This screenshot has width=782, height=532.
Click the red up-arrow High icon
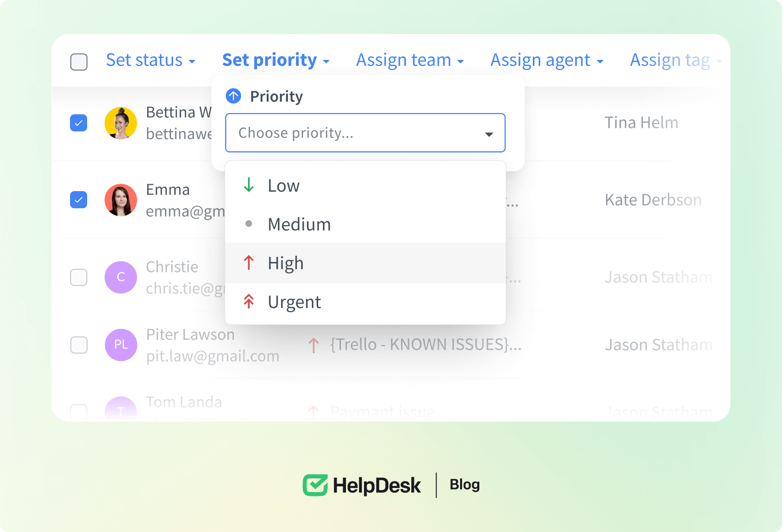(x=249, y=263)
